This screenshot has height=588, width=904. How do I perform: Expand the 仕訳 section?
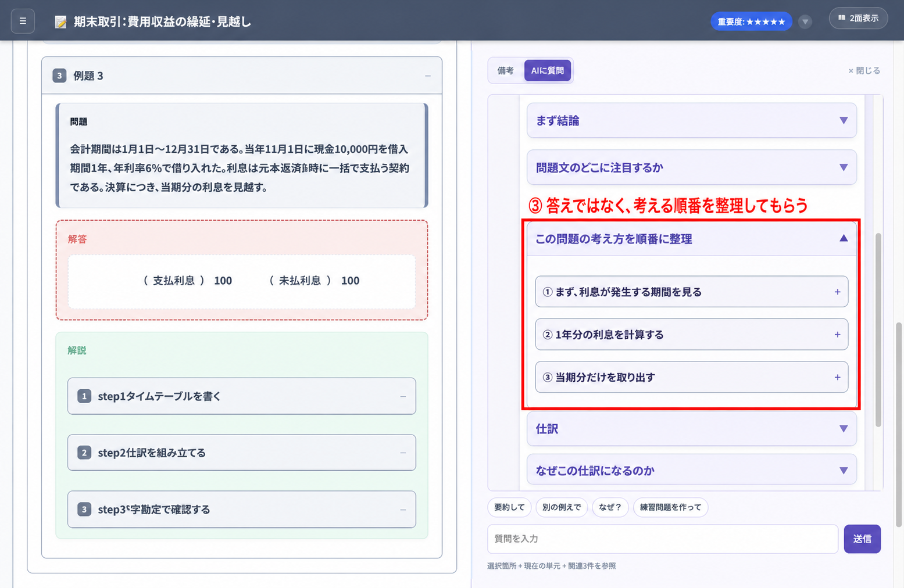[691, 429]
